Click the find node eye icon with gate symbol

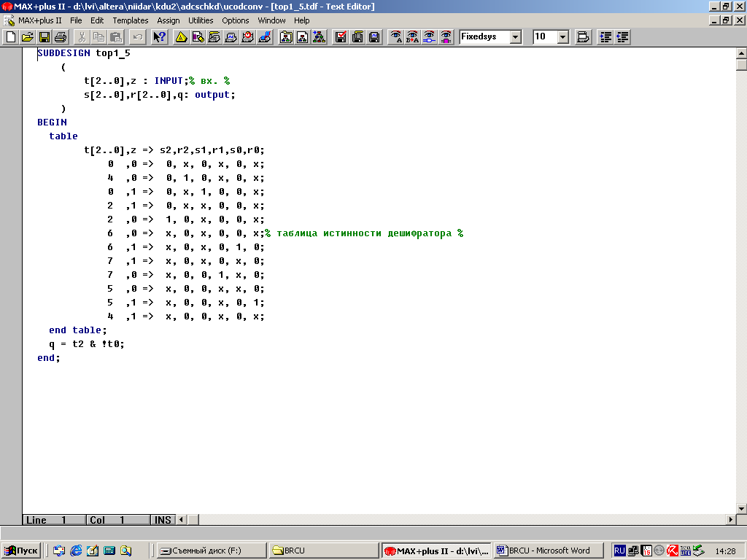point(429,36)
